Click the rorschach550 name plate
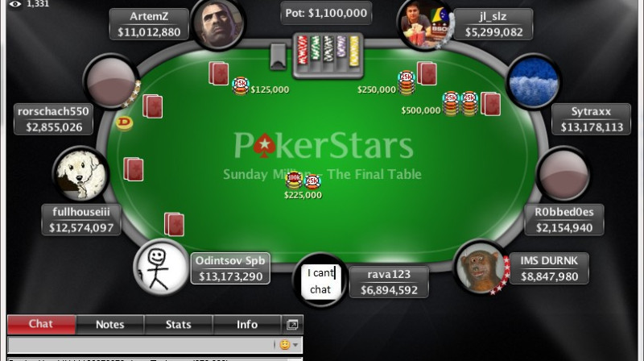 (x=54, y=119)
